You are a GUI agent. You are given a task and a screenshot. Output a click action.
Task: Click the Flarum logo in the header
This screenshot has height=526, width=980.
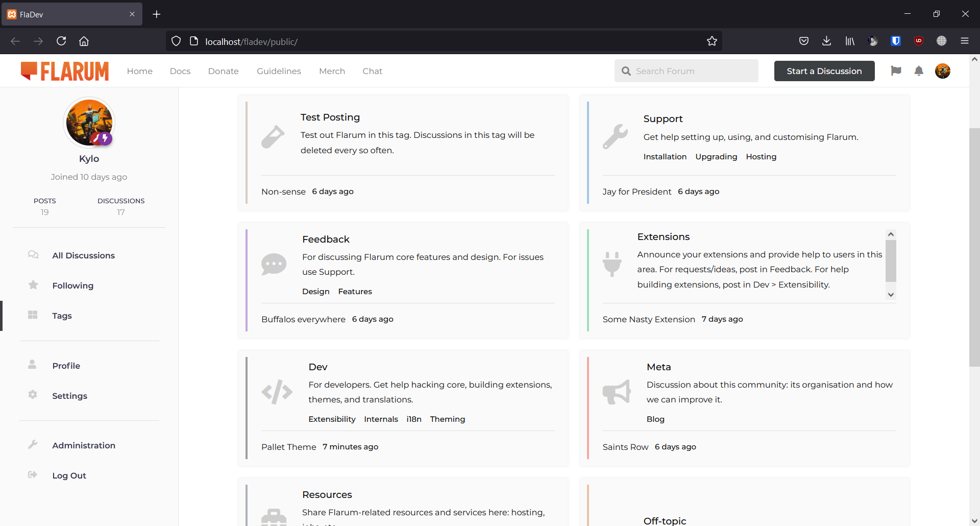(65, 71)
